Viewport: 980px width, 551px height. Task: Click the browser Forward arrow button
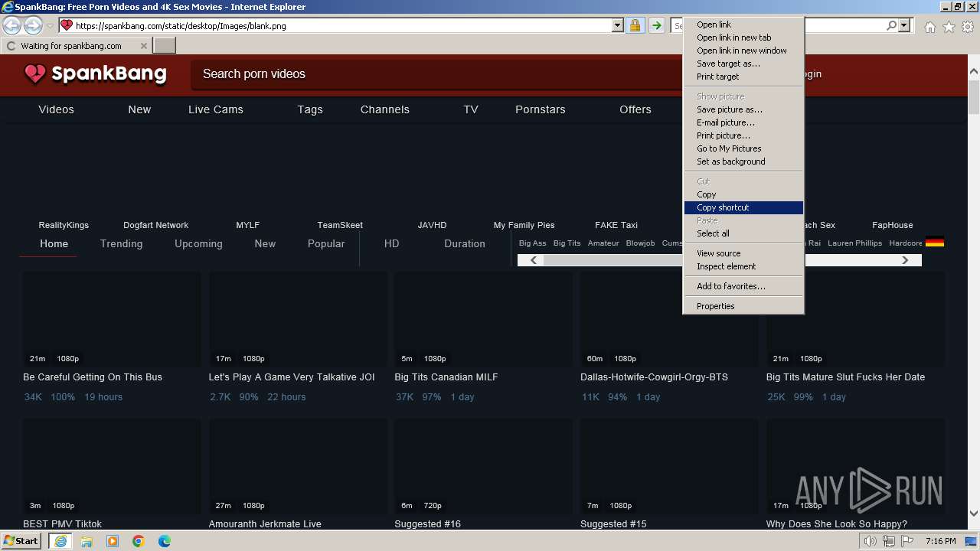pos(33,26)
